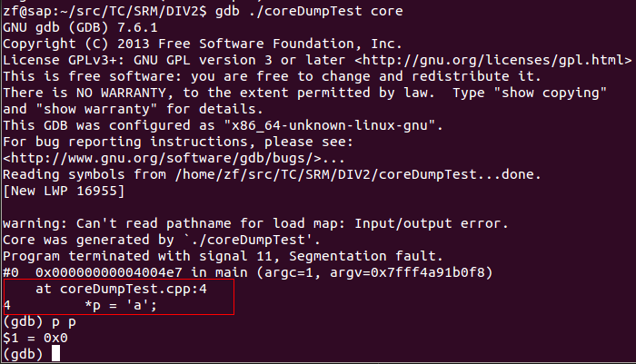Click 'at coreDumpTest.cpp:4' inside red box

coord(121,289)
